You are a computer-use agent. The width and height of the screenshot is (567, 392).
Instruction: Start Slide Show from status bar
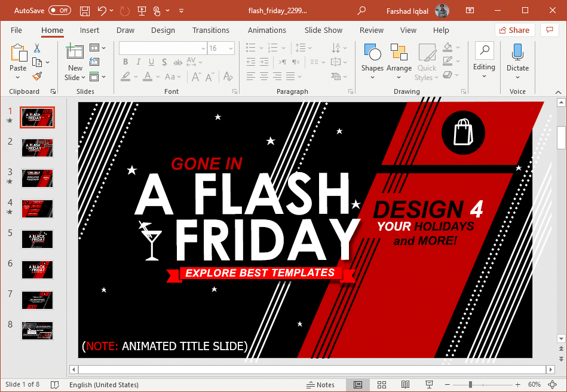tap(429, 385)
